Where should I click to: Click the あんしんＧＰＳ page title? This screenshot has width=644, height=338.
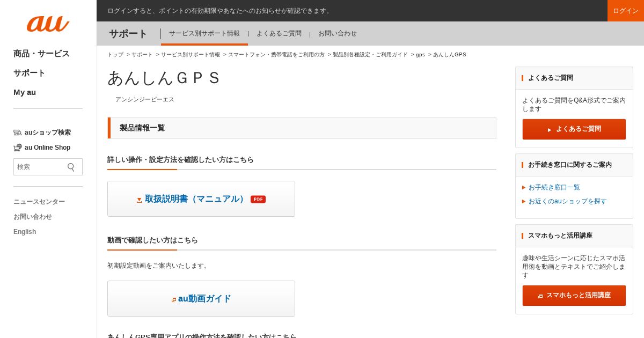click(x=164, y=78)
